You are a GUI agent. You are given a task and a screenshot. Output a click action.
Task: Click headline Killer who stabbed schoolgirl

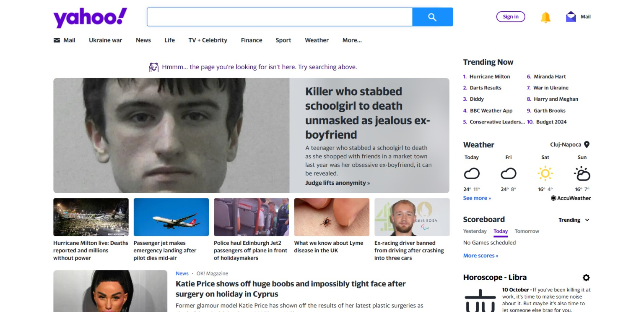tap(368, 113)
